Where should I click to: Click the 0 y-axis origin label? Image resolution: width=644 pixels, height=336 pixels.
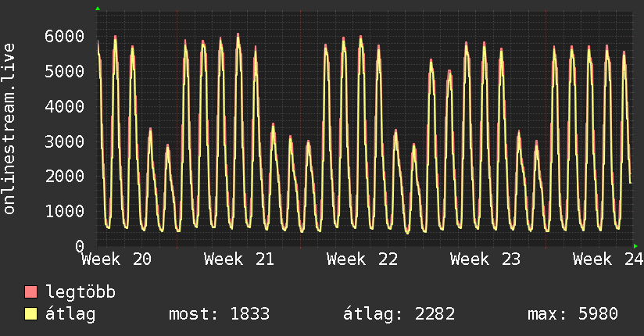80,246
